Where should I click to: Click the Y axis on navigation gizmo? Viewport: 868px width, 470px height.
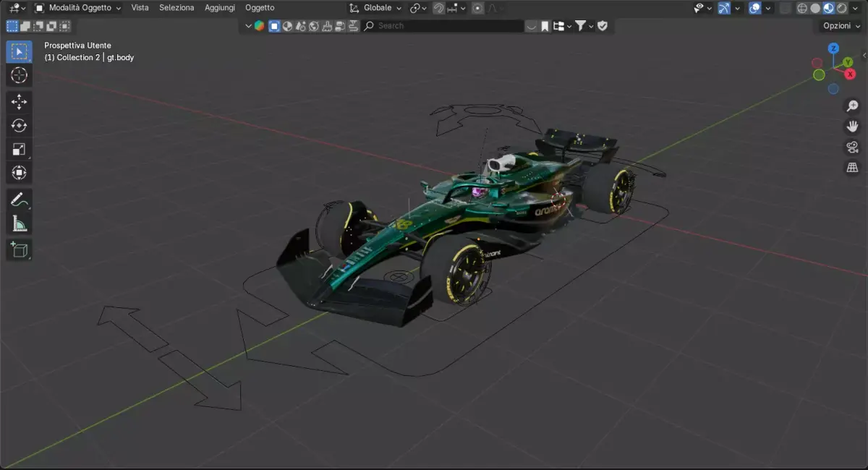pos(847,62)
